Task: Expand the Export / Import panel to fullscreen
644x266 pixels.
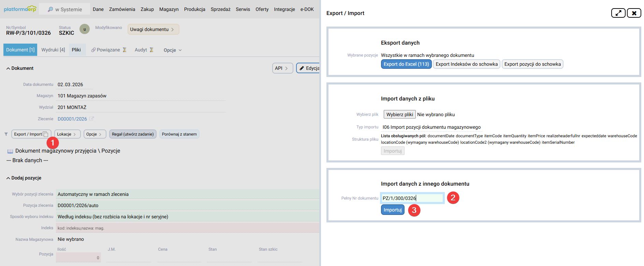Action: 618,13
